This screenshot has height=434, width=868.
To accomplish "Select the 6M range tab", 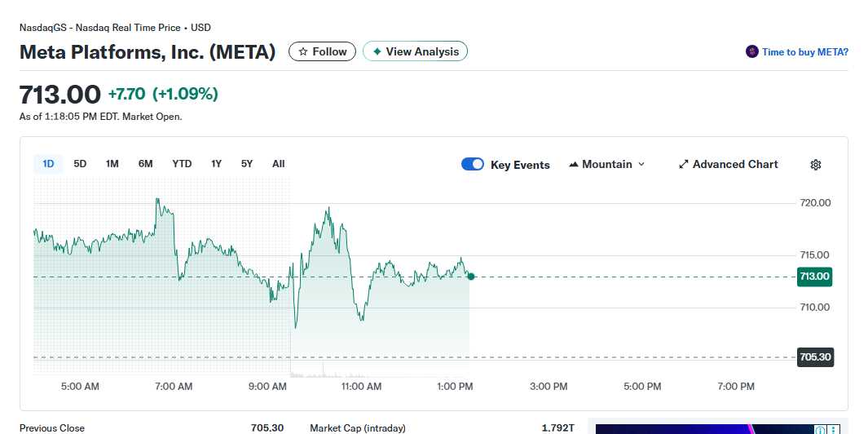I will point(146,163).
